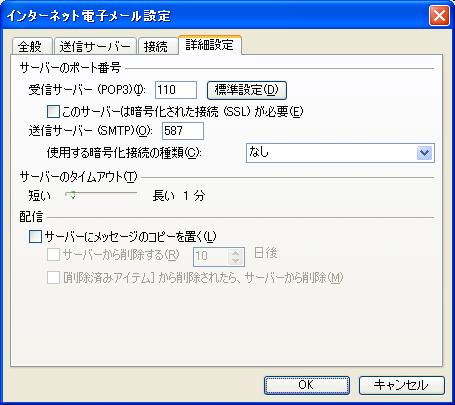This screenshot has width=455, height=405.
Task: Switch to the 全般 tab
Action: pos(32,46)
